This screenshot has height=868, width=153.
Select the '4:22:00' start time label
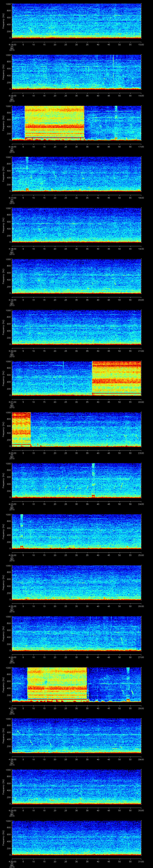click(x=12, y=453)
